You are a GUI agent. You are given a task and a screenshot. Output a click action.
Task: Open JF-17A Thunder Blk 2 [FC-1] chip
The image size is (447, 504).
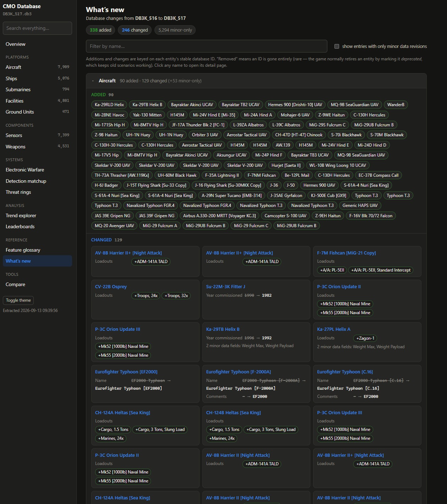pos(198,125)
